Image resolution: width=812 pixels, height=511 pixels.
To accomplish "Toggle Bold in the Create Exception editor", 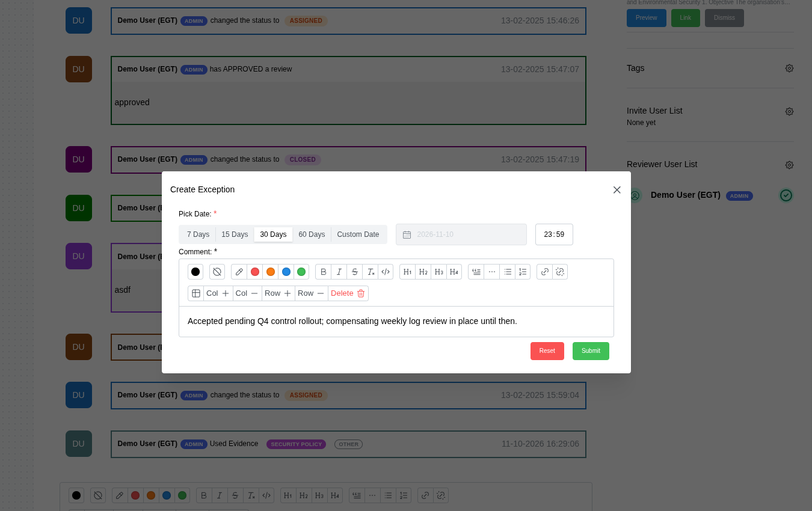I will [324, 272].
